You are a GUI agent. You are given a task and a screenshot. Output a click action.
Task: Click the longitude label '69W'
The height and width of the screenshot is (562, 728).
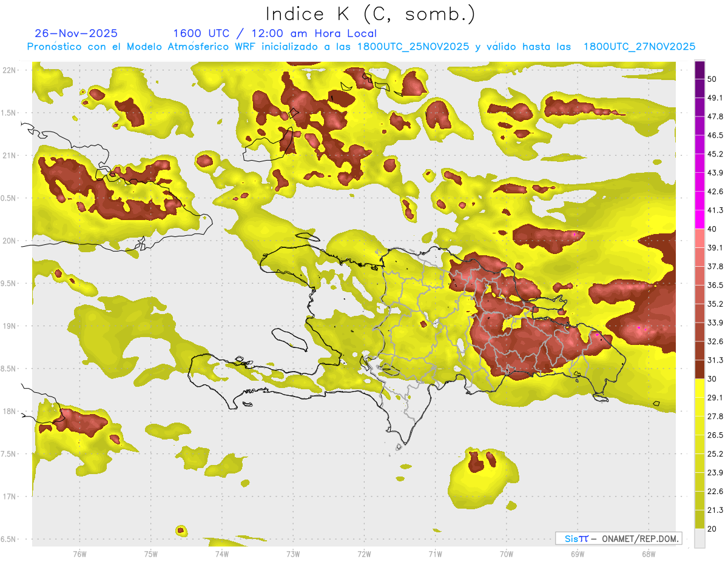pyautogui.click(x=577, y=554)
